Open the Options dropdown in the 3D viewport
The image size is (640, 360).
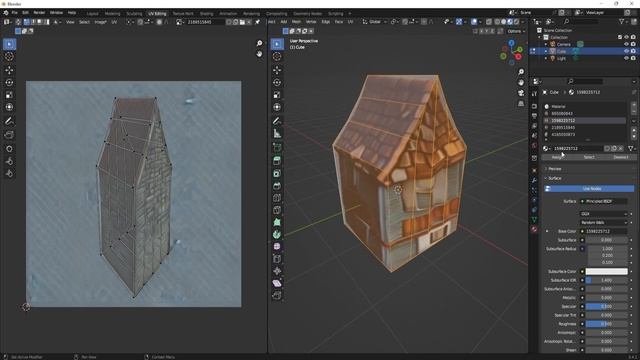click(x=516, y=31)
